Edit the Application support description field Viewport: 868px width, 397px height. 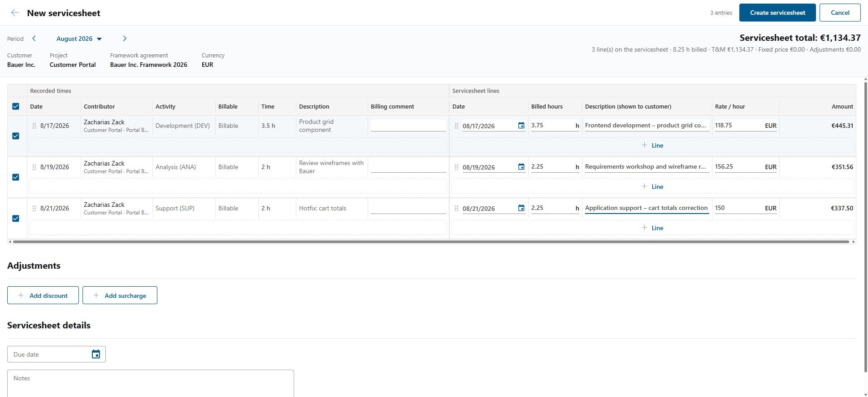(x=647, y=208)
